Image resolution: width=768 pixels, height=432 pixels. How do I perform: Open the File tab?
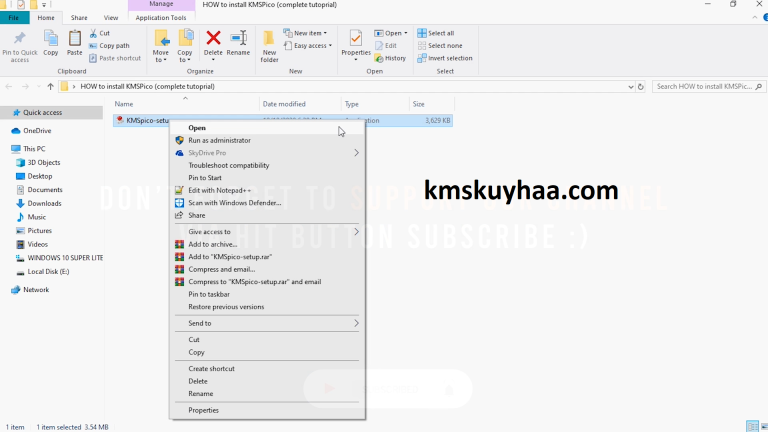tap(14, 18)
